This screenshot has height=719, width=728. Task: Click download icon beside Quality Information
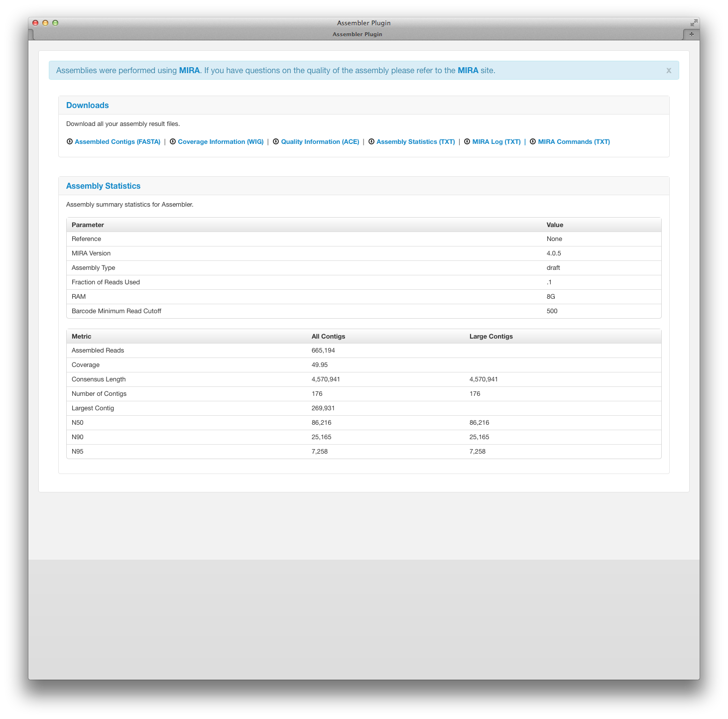pos(276,141)
